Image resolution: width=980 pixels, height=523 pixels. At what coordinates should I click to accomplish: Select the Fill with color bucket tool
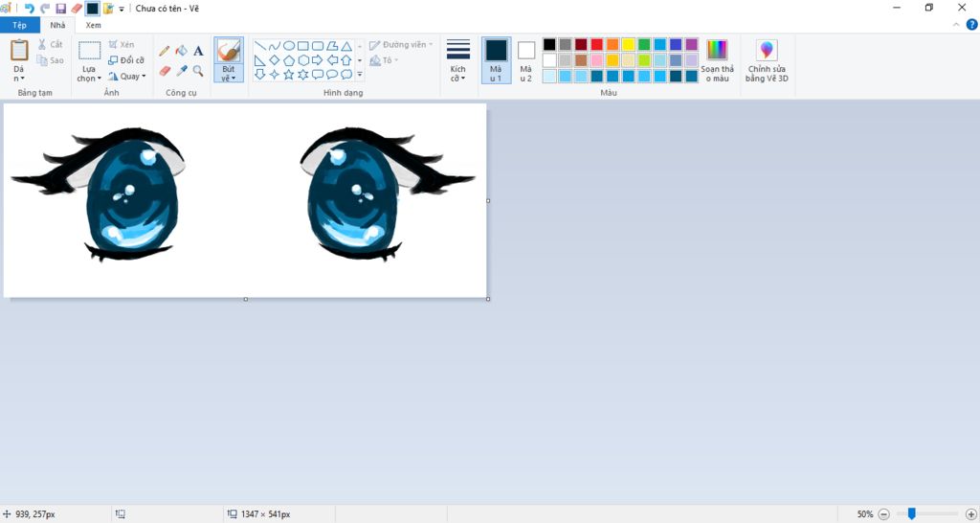point(181,51)
